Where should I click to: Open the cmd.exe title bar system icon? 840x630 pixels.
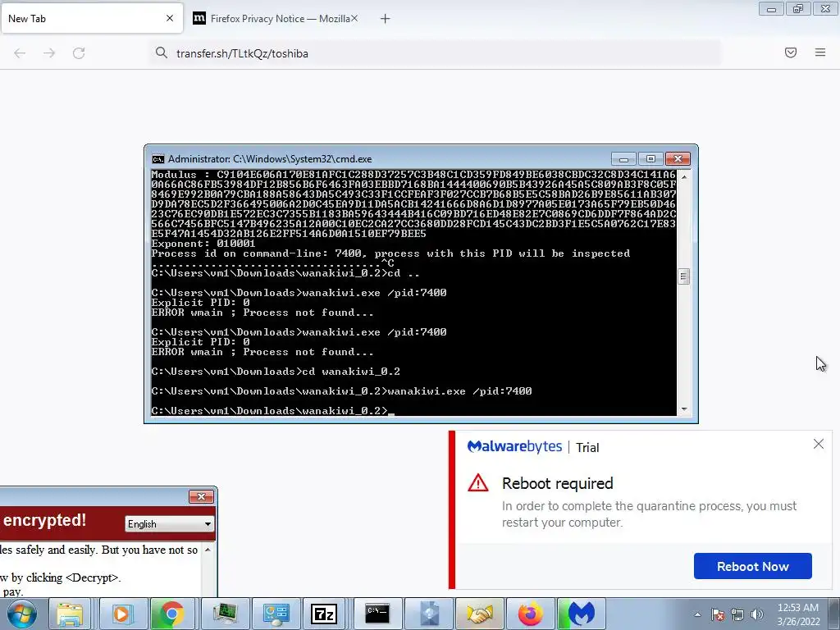click(x=158, y=159)
